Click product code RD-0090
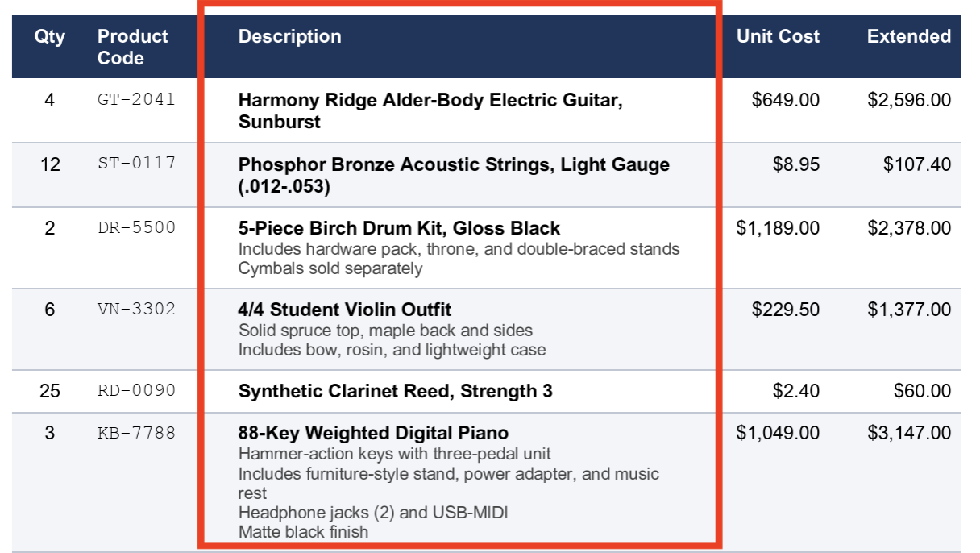 [x=136, y=391]
